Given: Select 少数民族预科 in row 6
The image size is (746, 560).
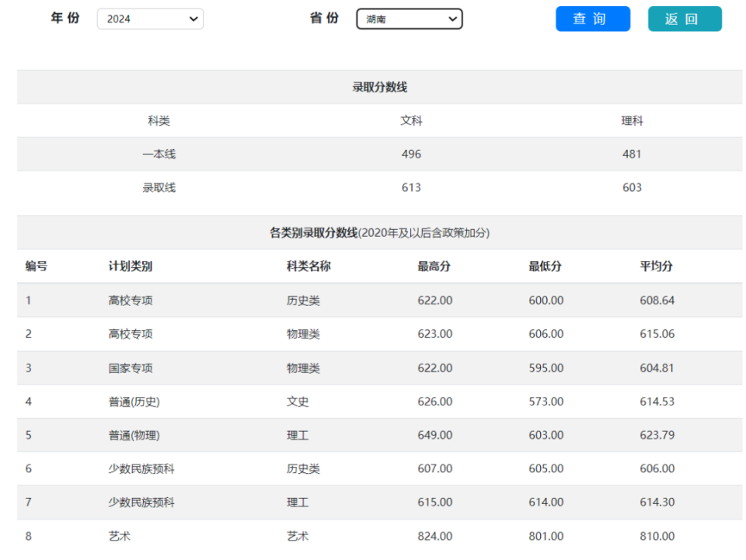Looking at the screenshot, I should 141,468.
